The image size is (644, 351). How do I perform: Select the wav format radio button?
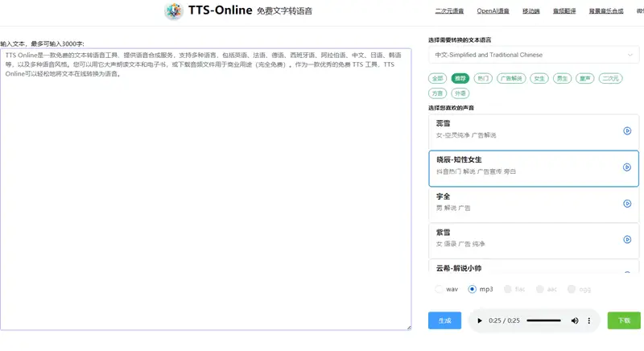pos(440,289)
